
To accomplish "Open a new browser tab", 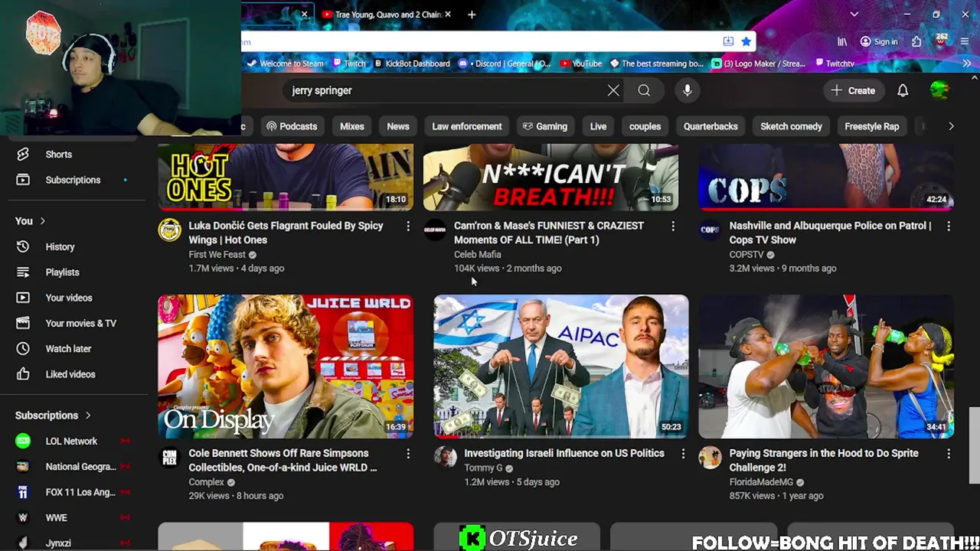I will click(472, 15).
